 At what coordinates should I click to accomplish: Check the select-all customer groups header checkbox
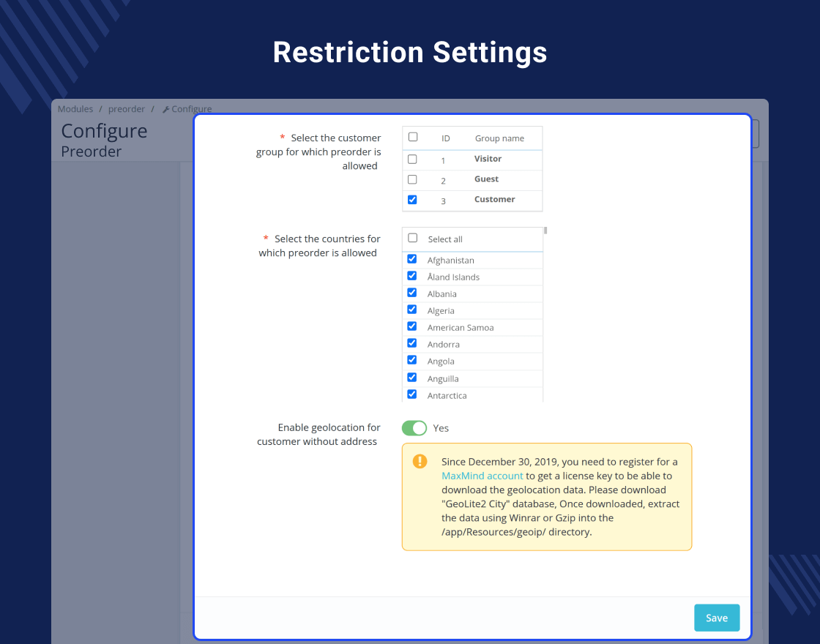coord(413,137)
